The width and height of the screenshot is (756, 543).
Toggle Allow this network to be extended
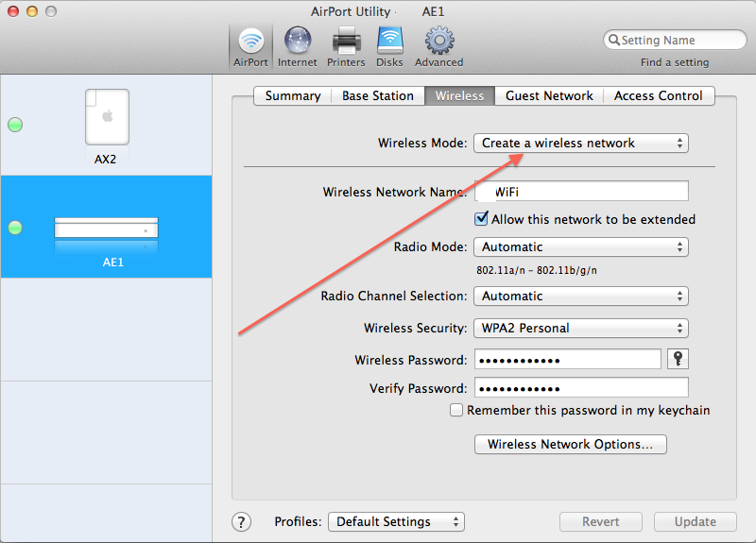coord(481,219)
